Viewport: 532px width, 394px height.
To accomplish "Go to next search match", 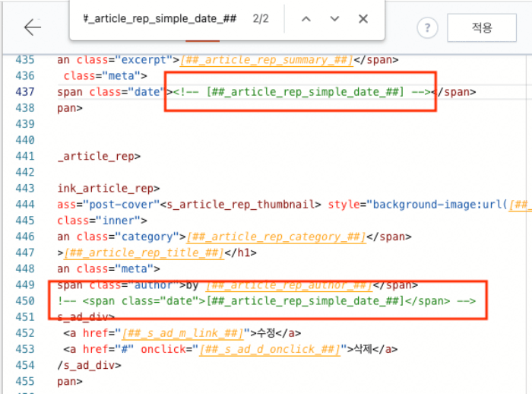I will pos(334,19).
